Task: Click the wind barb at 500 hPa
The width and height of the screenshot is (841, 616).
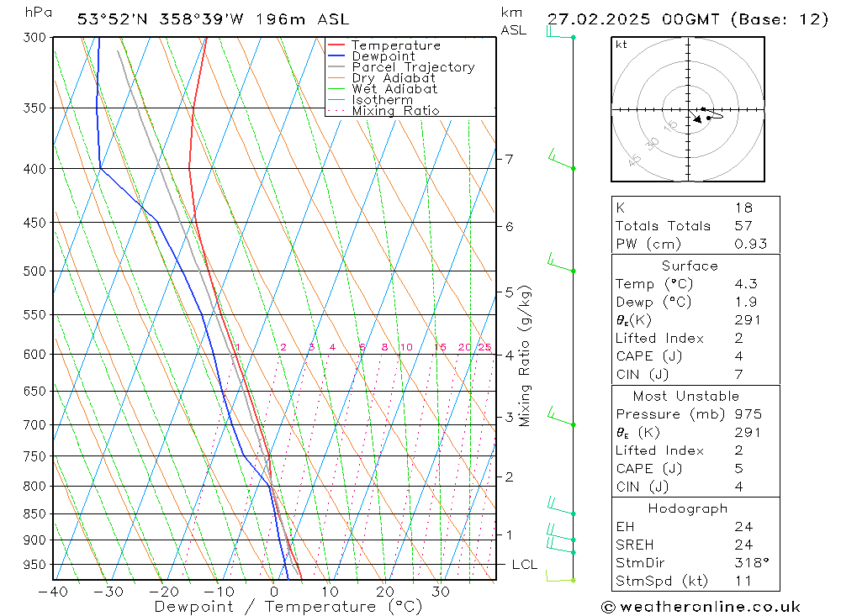Action: pyautogui.click(x=561, y=263)
